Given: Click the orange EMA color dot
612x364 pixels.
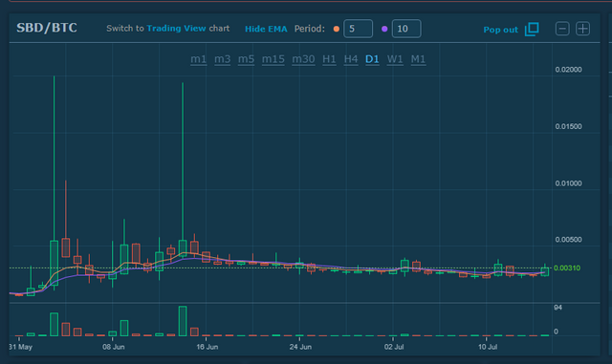Looking at the screenshot, I should coord(336,29).
